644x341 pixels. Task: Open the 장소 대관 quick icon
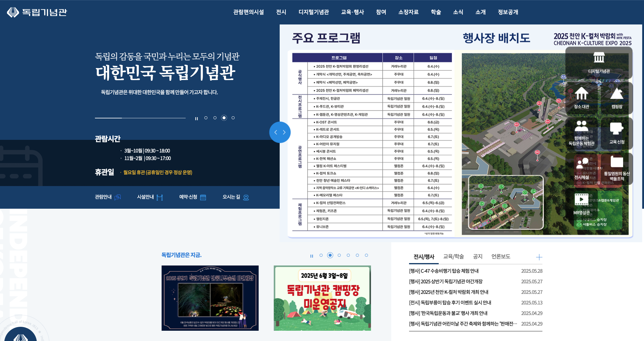pos(581,98)
